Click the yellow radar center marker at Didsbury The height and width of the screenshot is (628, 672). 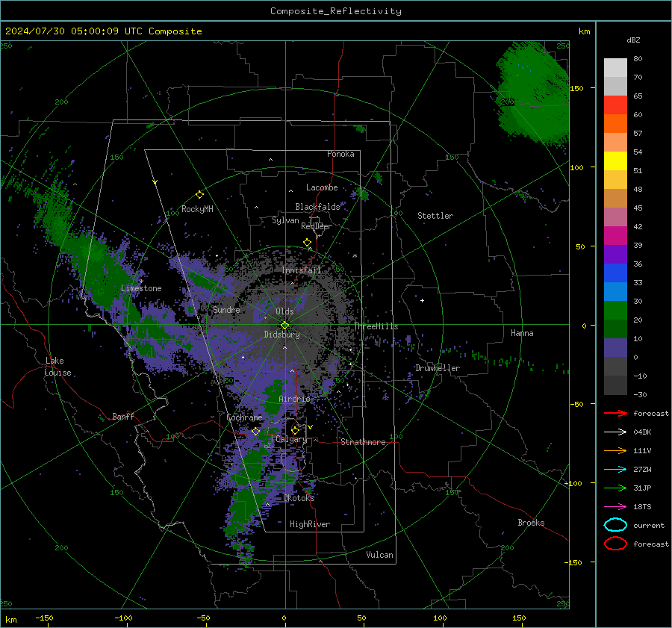[284, 326]
